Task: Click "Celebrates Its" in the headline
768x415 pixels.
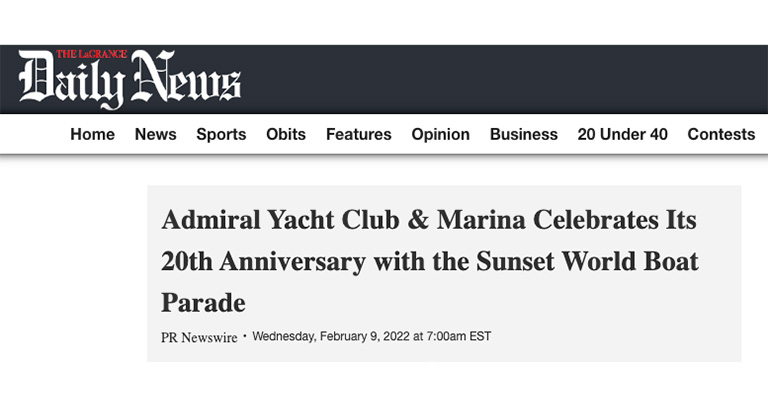Action: click(x=615, y=220)
